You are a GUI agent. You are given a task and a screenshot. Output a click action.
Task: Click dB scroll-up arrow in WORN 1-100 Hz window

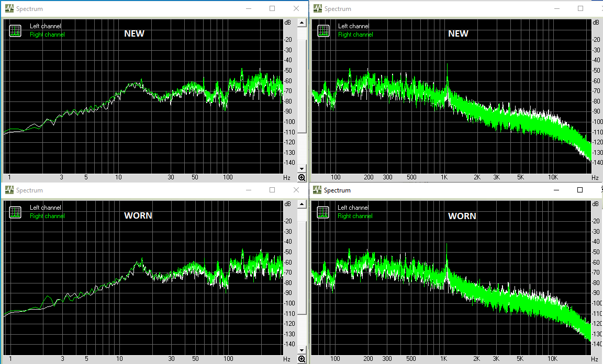(x=302, y=204)
